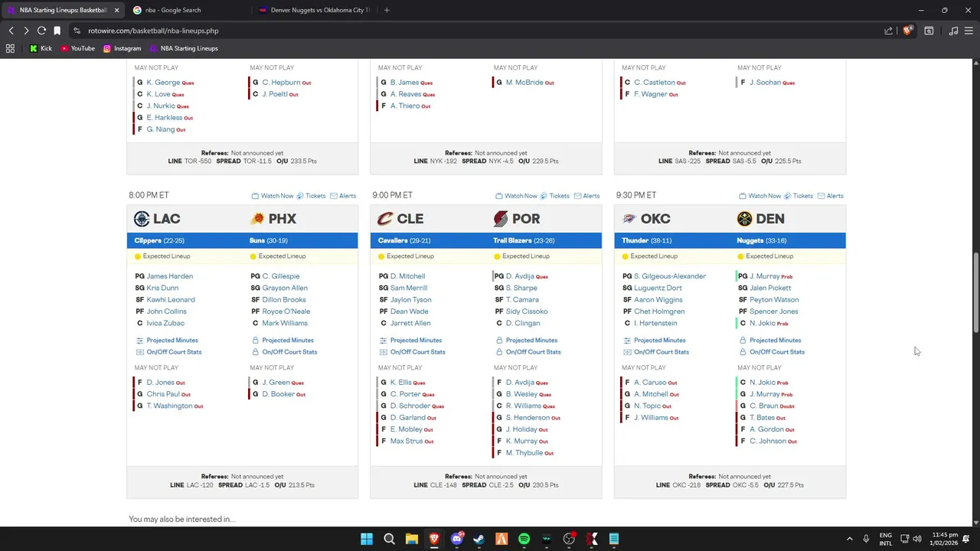Show hidden system tray icons
The width and height of the screenshot is (980, 551).
point(849,539)
